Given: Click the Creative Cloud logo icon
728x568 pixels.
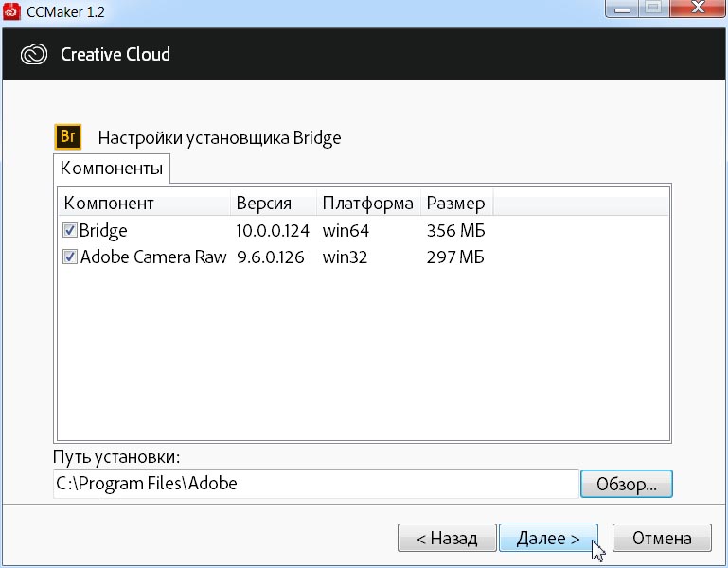Looking at the screenshot, I should pos(34,54).
